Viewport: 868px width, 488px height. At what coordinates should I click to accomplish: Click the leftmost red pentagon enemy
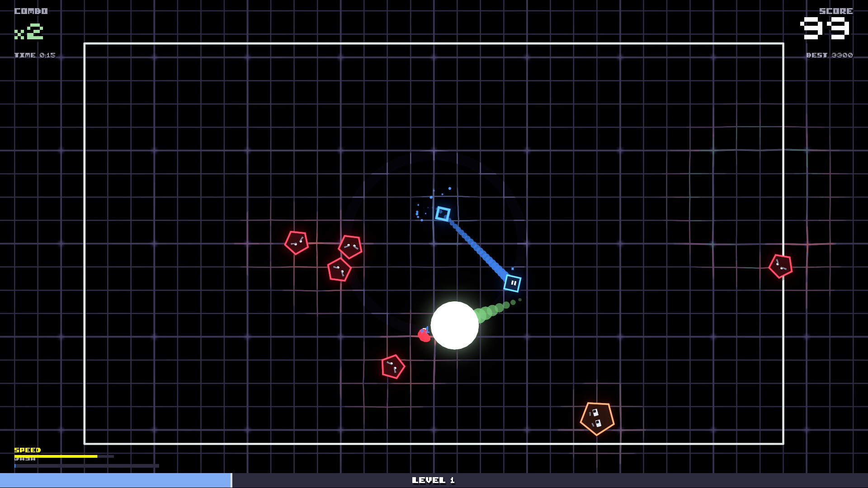pyautogui.click(x=297, y=243)
